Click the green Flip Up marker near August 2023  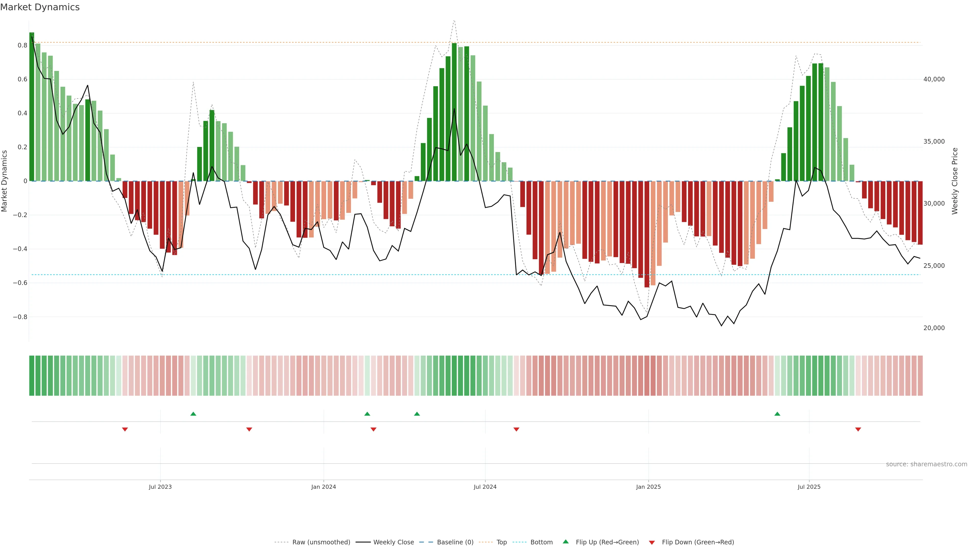(x=193, y=414)
